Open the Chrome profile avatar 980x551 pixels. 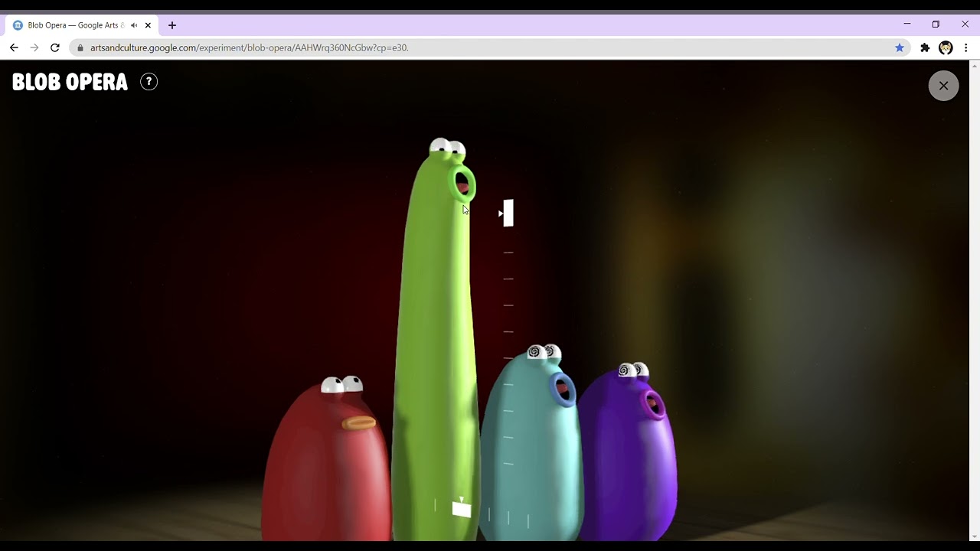pyautogui.click(x=946, y=47)
